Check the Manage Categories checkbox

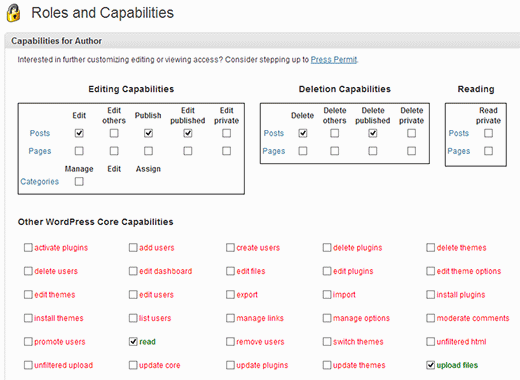(79, 181)
